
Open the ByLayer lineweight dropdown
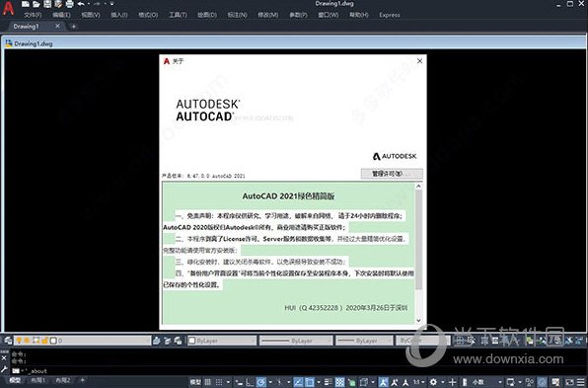[x=364, y=341]
